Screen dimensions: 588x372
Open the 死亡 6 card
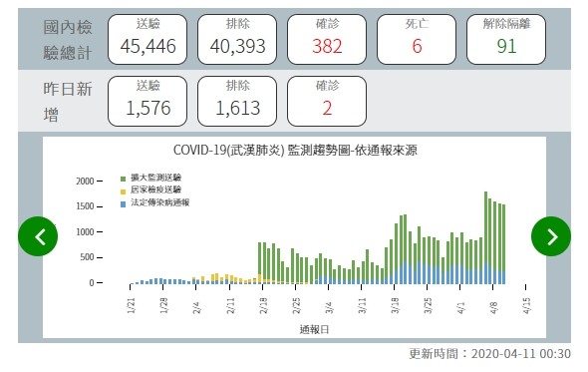[417, 40]
